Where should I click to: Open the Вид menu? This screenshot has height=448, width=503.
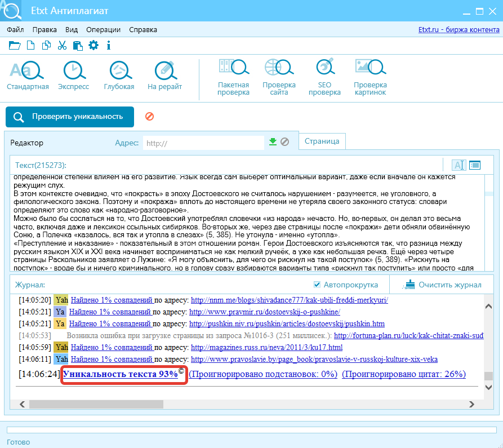(72, 30)
